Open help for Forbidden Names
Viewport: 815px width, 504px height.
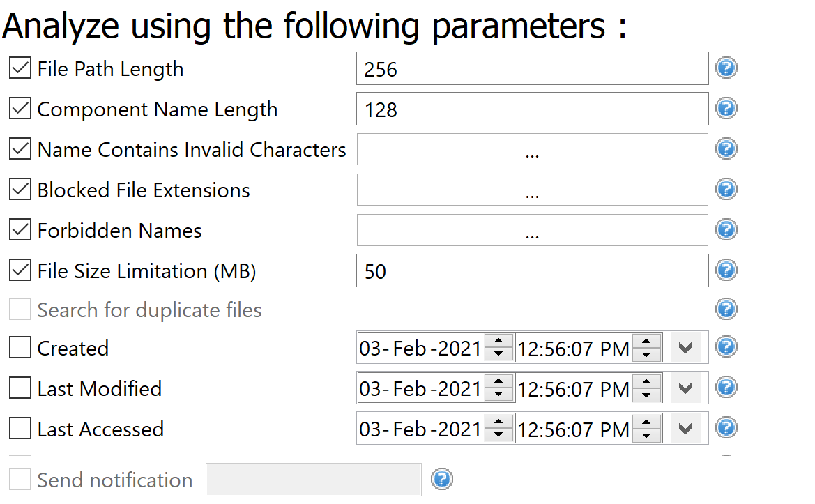point(726,230)
